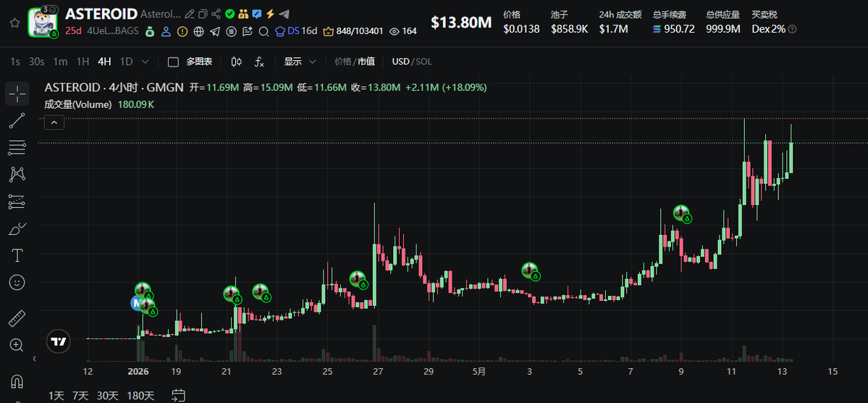Add ASTEROID to favorites with star icon
The width and height of the screenshot is (868, 403).
coord(15,23)
